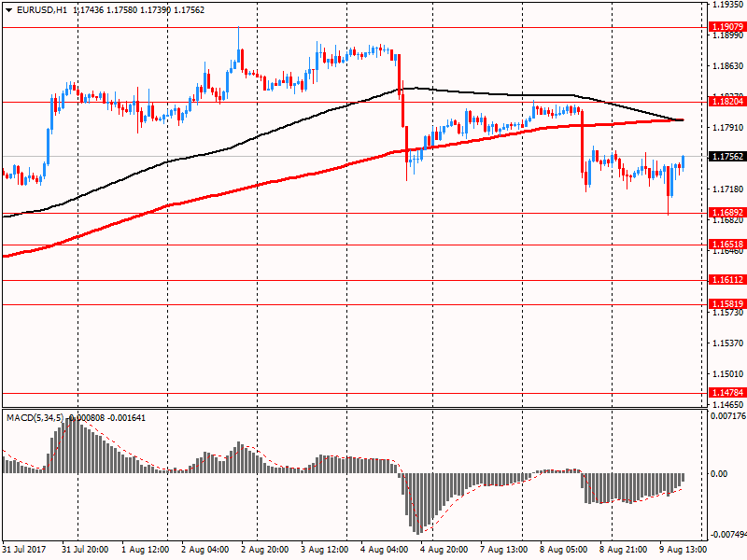Screen dimensions: 747x560
Task: Select the 1.14650 price axis value
Action: (727, 405)
